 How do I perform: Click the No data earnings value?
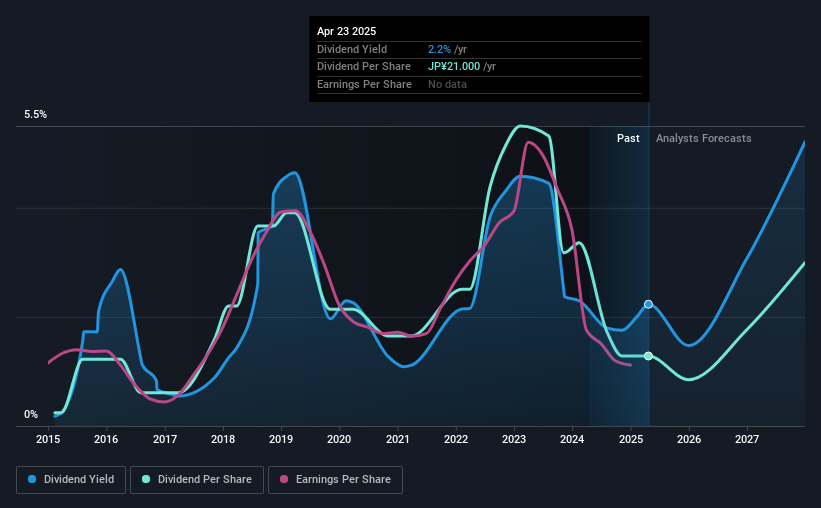pos(447,84)
